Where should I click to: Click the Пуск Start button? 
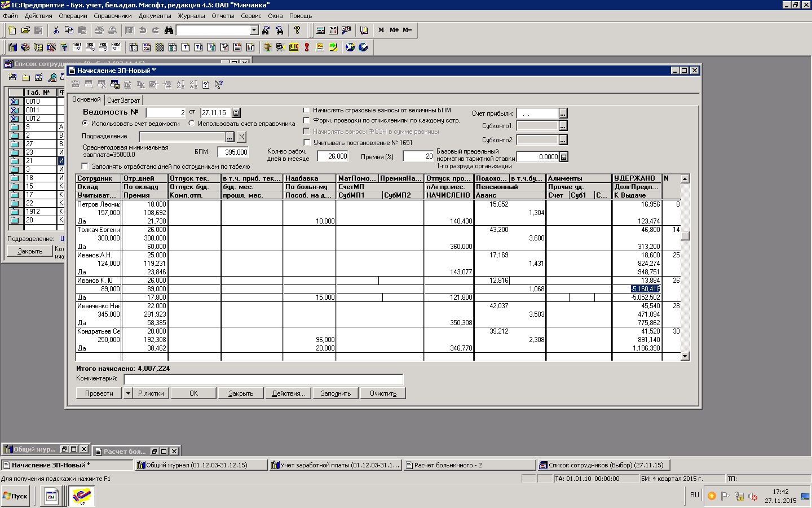15,496
